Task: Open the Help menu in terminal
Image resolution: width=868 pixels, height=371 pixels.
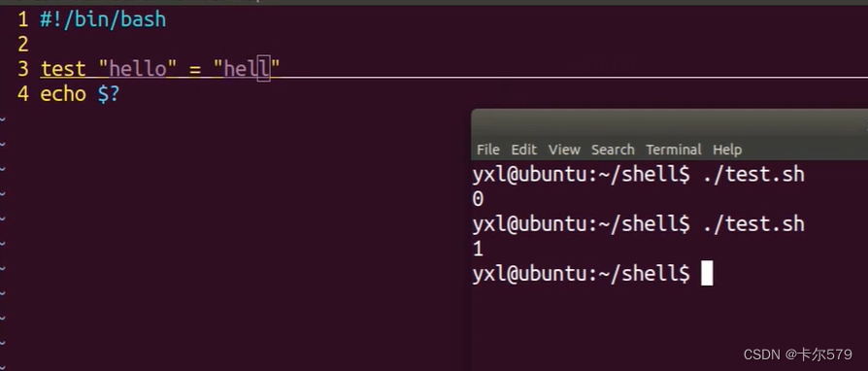Action: [x=727, y=150]
